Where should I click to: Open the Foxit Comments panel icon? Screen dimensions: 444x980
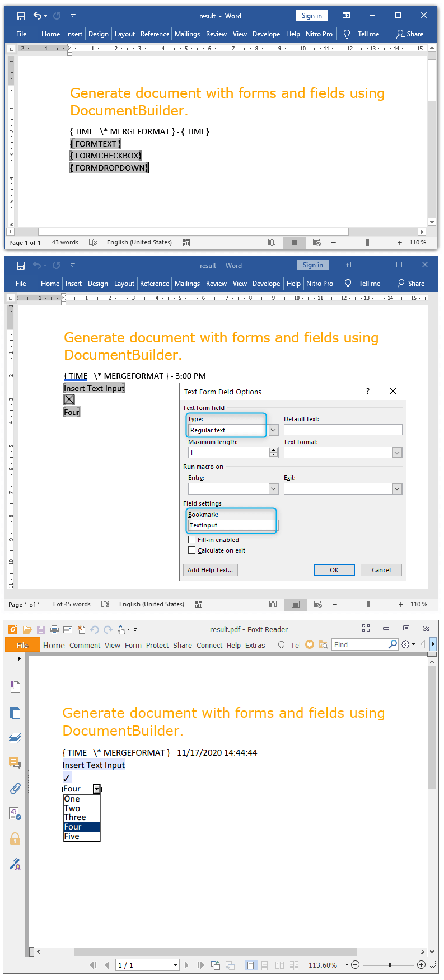[15, 762]
